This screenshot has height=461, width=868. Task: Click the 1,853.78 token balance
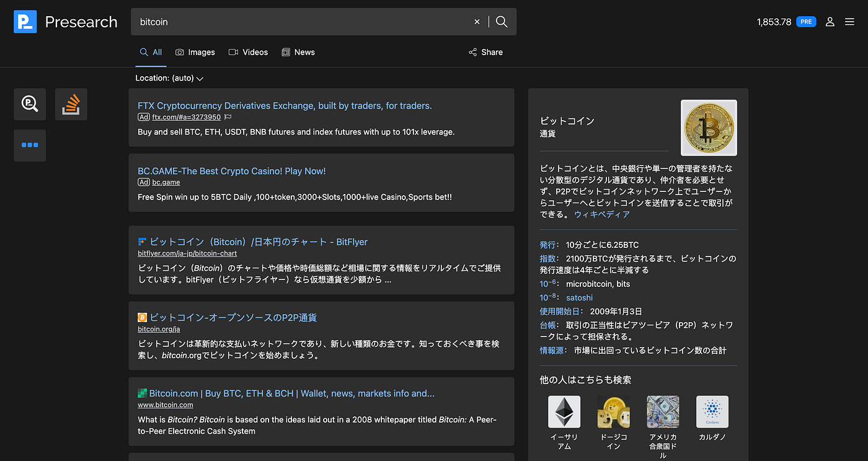(x=774, y=22)
